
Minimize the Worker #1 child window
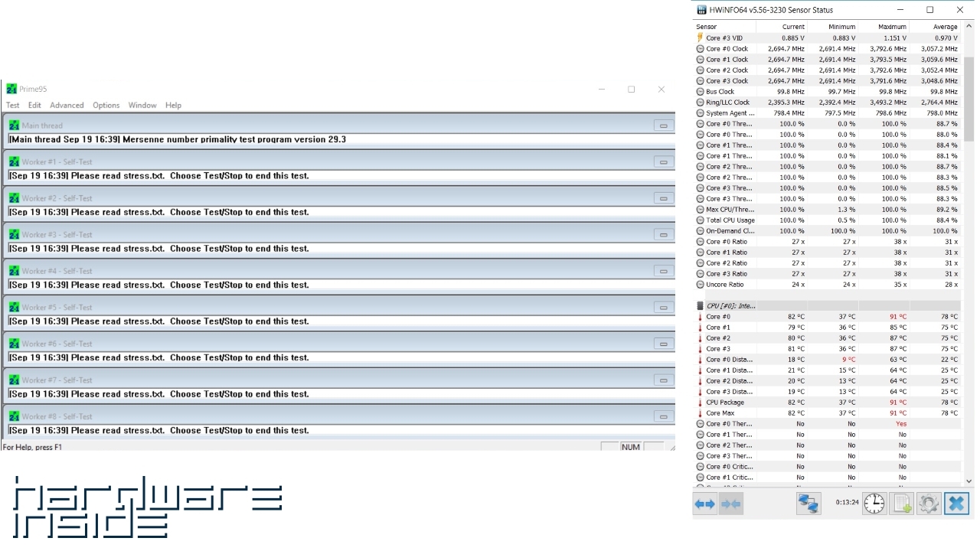tap(663, 161)
